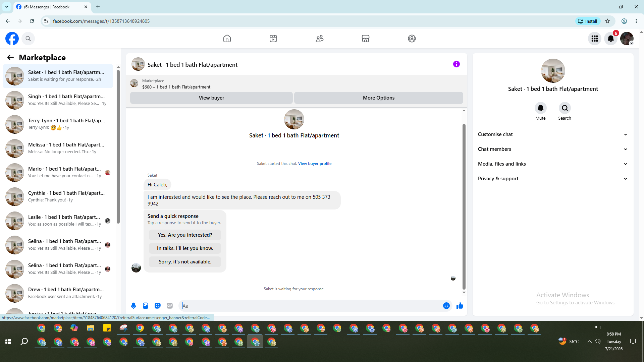Install the Facebook app from address bar
The height and width of the screenshot is (362, 644).
point(588,21)
